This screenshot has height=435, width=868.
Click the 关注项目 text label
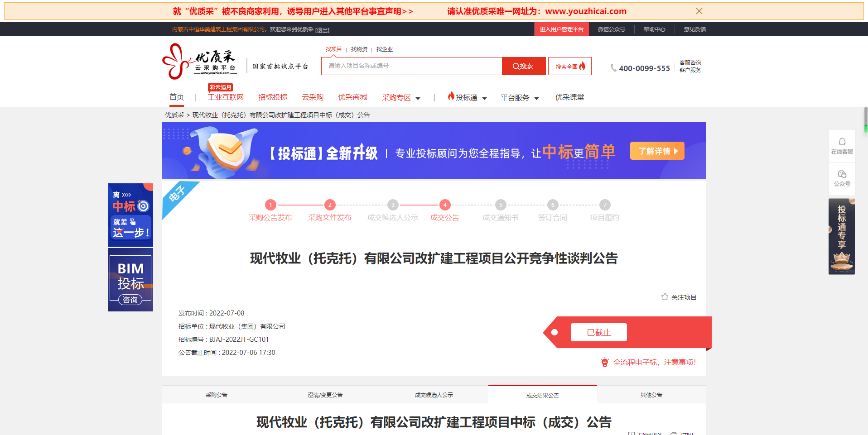tap(684, 297)
